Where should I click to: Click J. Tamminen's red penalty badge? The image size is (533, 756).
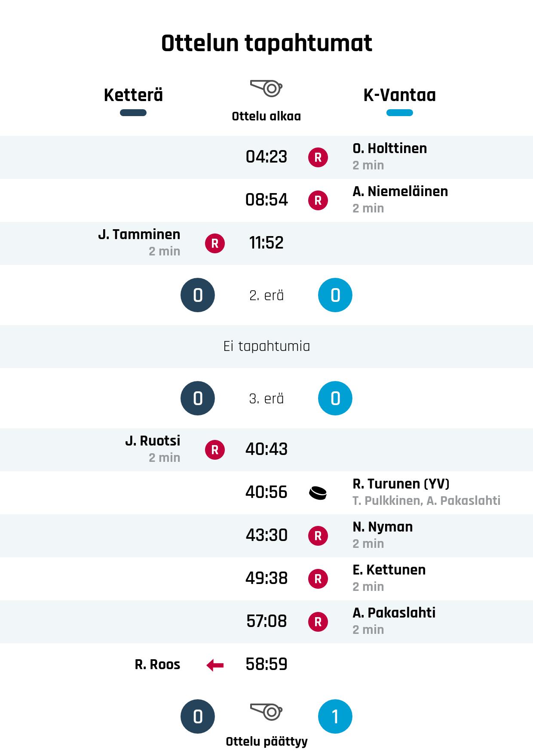click(214, 243)
